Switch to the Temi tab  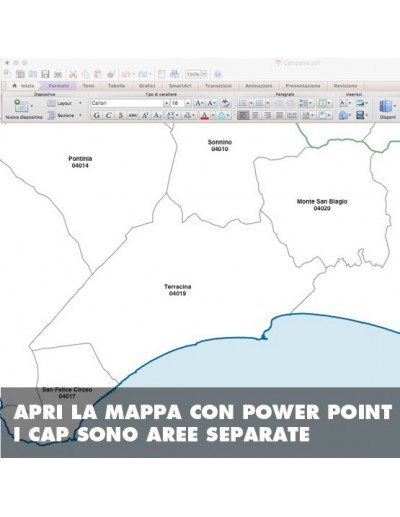(88, 86)
